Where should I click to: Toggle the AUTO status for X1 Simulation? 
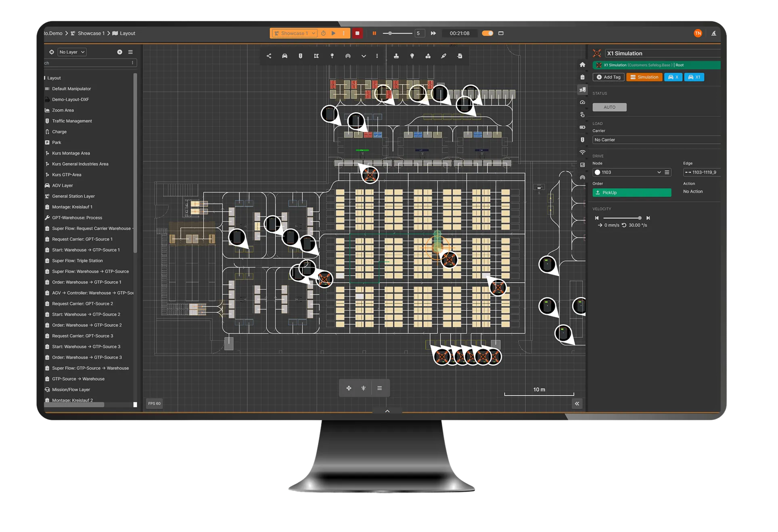pyautogui.click(x=609, y=107)
